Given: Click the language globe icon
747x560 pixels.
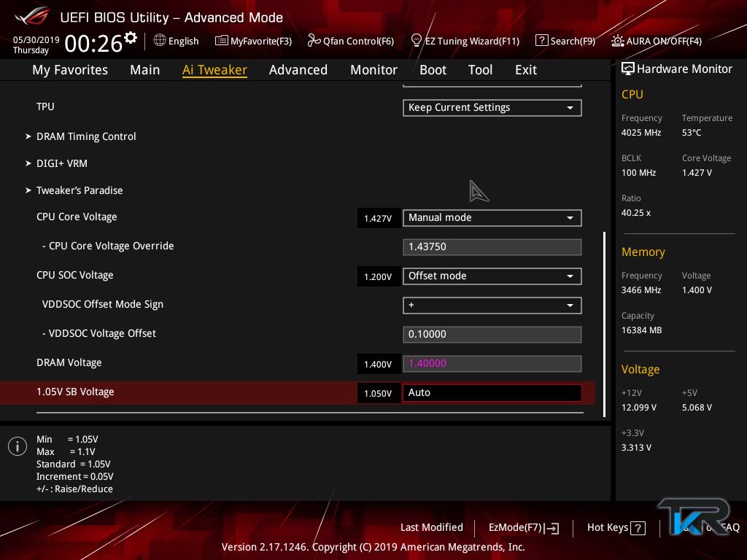Looking at the screenshot, I should tap(160, 40).
